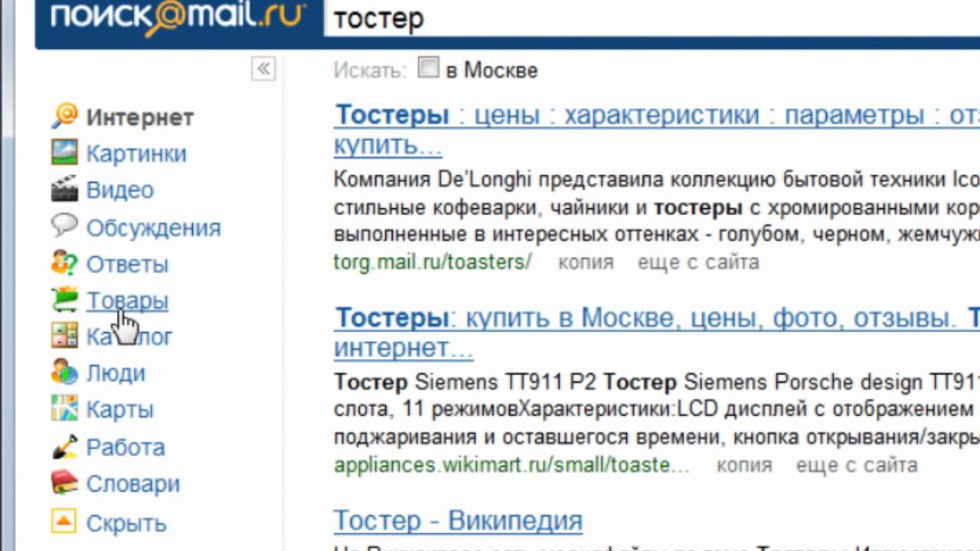Click the De'Longhi snippet text
This screenshot has width=980, height=551.
click(x=657, y=206)
